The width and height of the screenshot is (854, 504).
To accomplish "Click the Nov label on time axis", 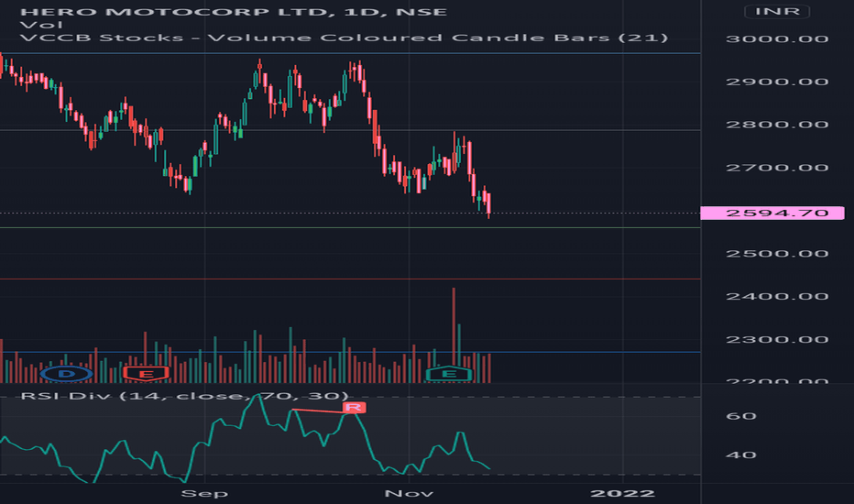I will click(x=409, y=494).
